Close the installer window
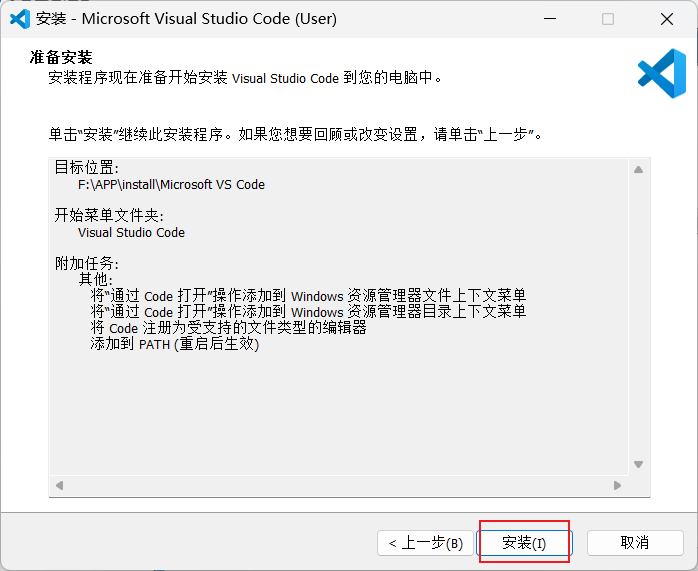698x571 pixels. pos(667,19)
